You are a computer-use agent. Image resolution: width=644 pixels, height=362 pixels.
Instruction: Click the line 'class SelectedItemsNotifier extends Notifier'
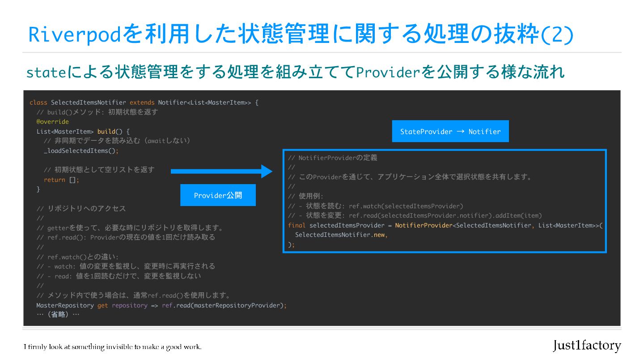pos(144,102)
